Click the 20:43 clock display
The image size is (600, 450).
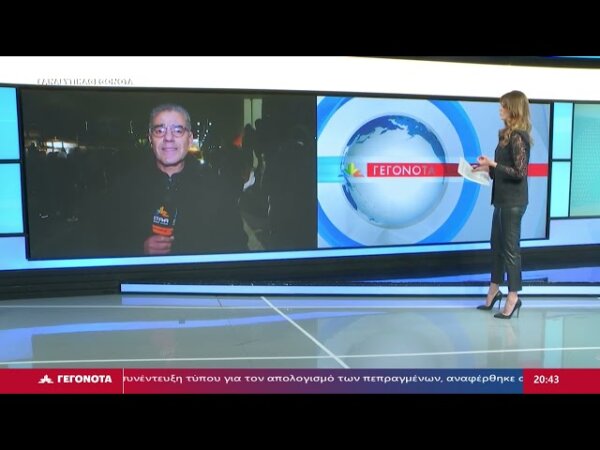pos(546,380)
